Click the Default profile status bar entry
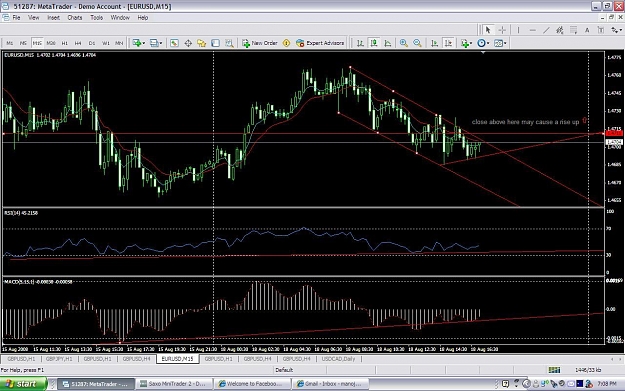 click(x=284, y=370)
